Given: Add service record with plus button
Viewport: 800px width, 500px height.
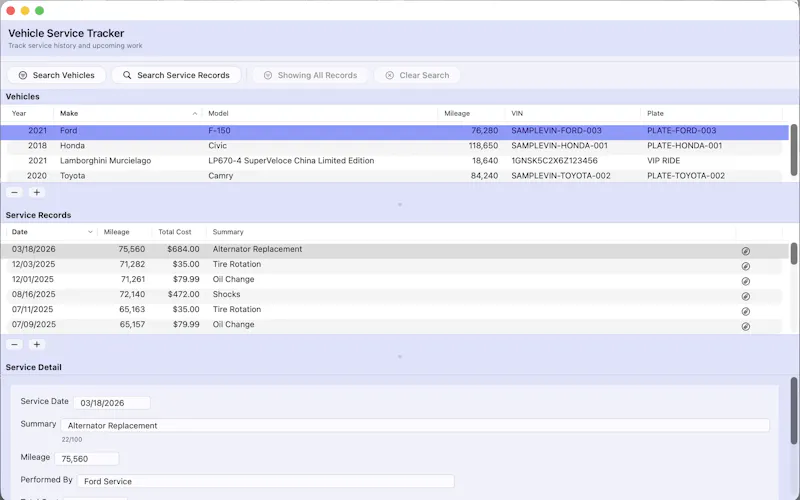Looking at the screenshot, I should (x=36, y=344).
